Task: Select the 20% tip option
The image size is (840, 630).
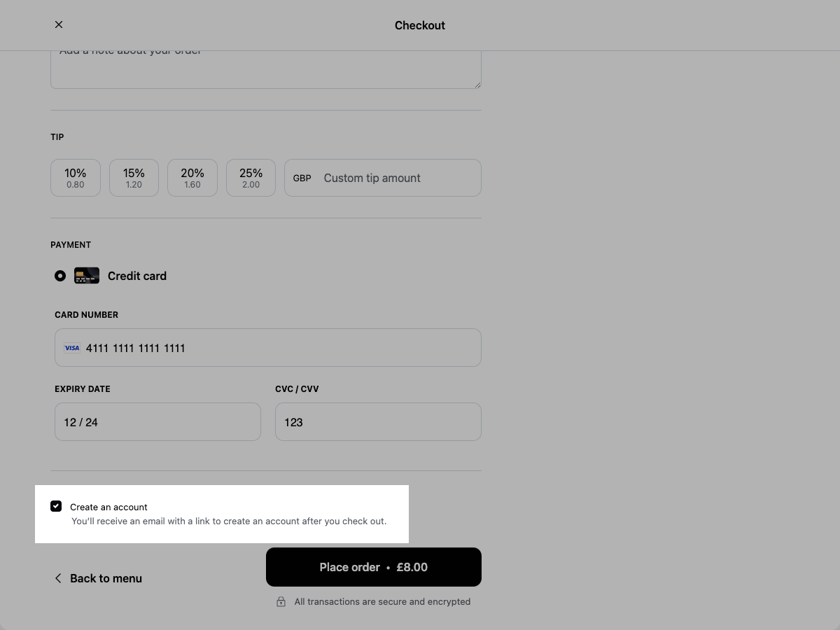Action: pos(192,178)
